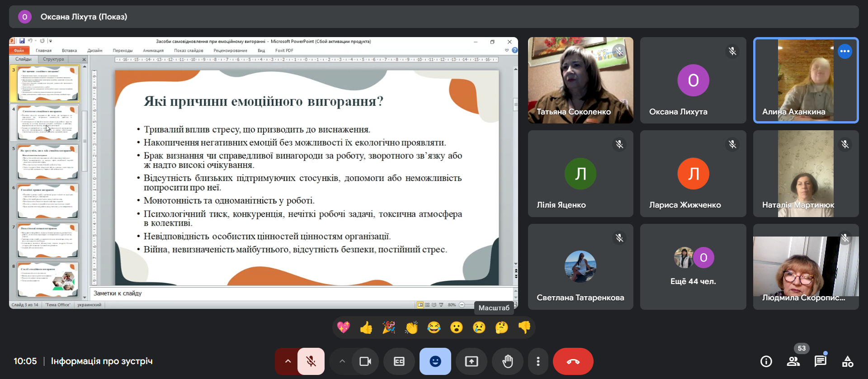Toggle closed captions

coord(399,361)
